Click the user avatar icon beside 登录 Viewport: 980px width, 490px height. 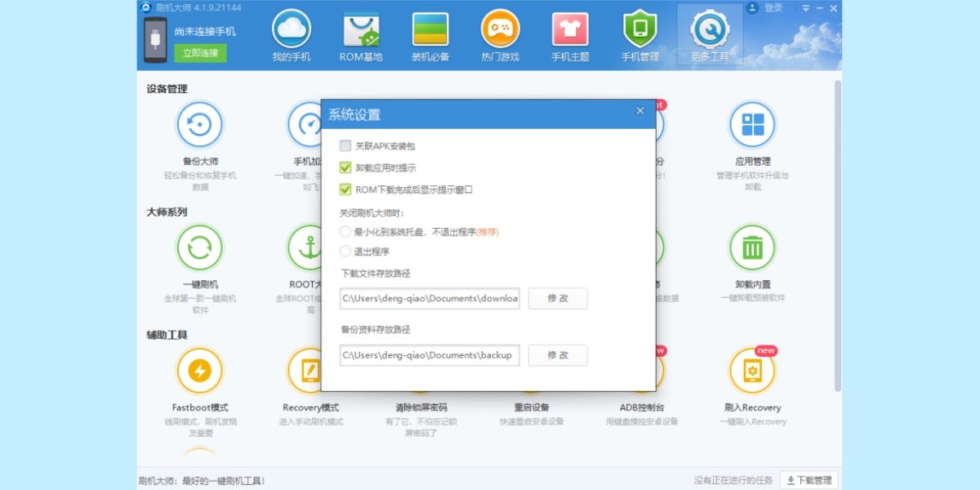752,8
